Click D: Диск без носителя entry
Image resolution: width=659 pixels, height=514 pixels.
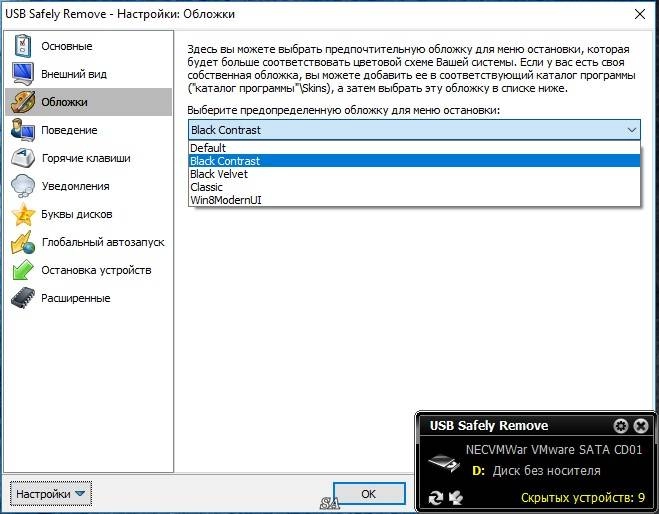[536, 471]
